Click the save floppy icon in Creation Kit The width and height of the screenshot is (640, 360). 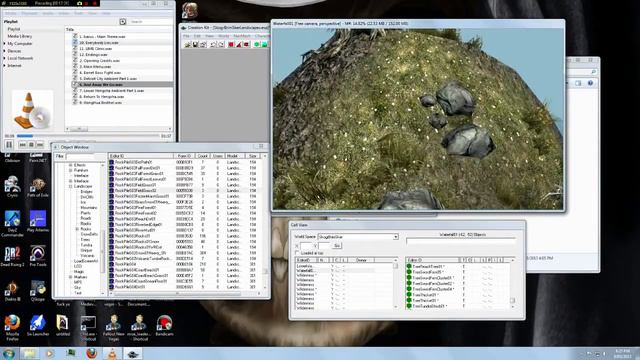click(196, 44)
